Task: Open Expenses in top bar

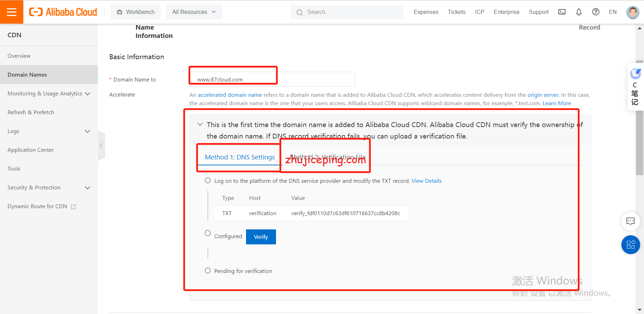Action: pyautogui.click(x=426, y=12)
